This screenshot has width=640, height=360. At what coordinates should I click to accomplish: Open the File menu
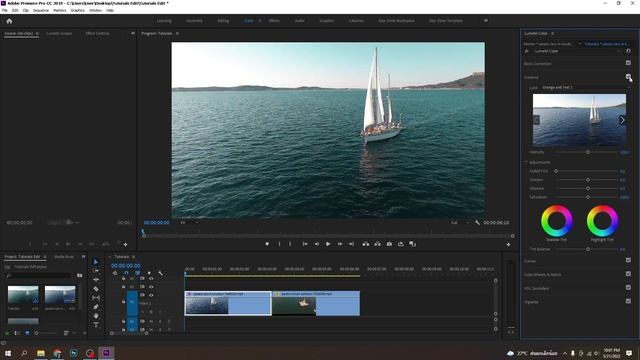(x=5, y=10)
